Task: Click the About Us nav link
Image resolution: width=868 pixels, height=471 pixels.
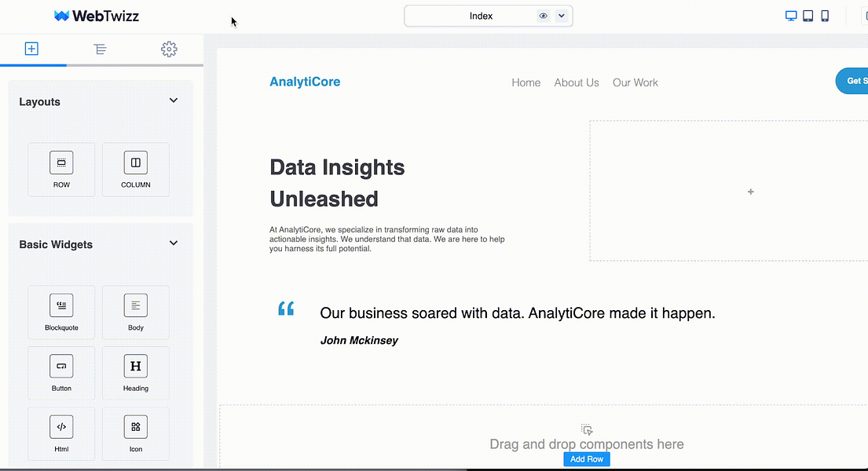Action: coord(577,82)
